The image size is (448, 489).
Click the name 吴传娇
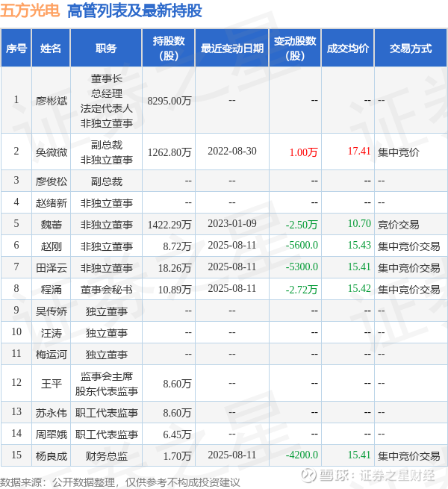[52, 311]
